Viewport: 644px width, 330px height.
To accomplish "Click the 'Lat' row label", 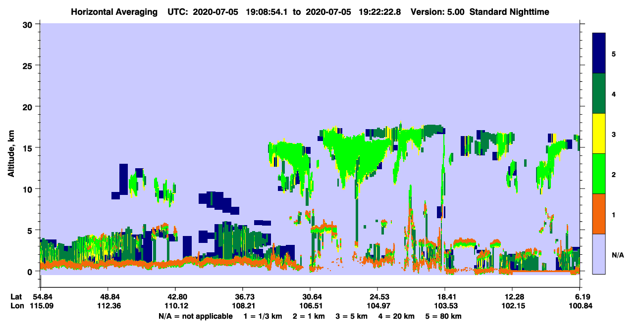I will coord(16,297).
